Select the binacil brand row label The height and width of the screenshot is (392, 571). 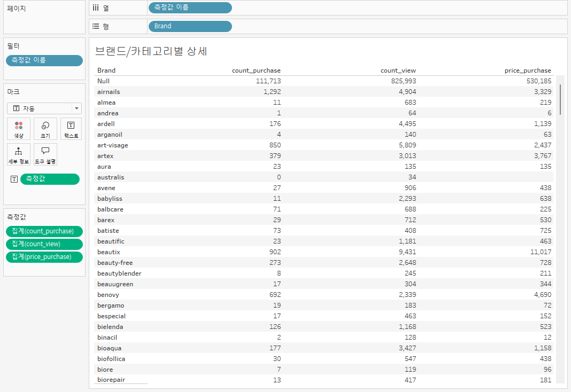click(107, 338)
